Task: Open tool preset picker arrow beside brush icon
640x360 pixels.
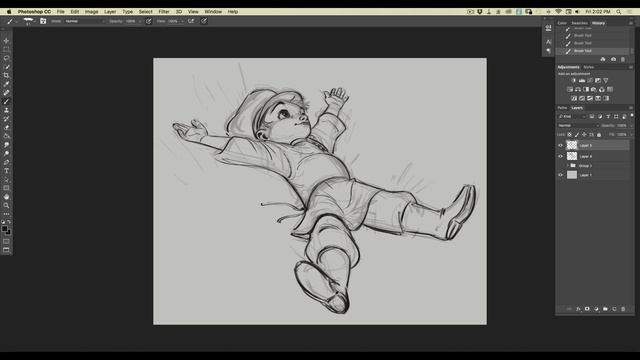Action: 16,21
